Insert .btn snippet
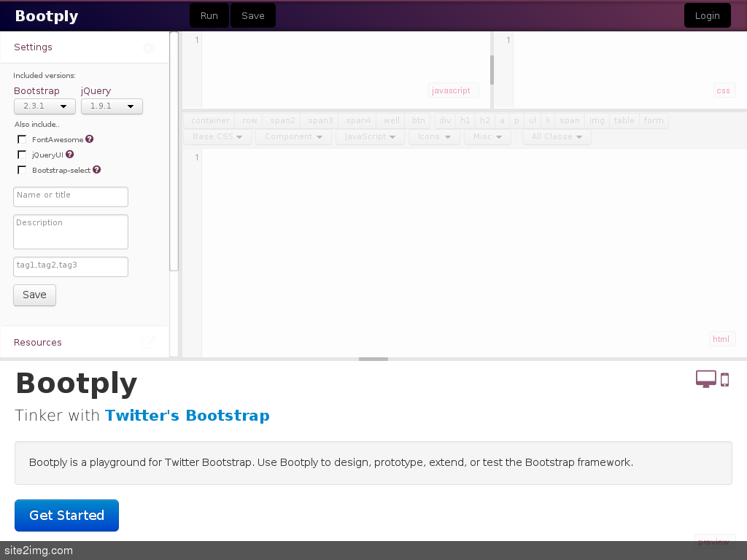 click(x=417, y=120)
